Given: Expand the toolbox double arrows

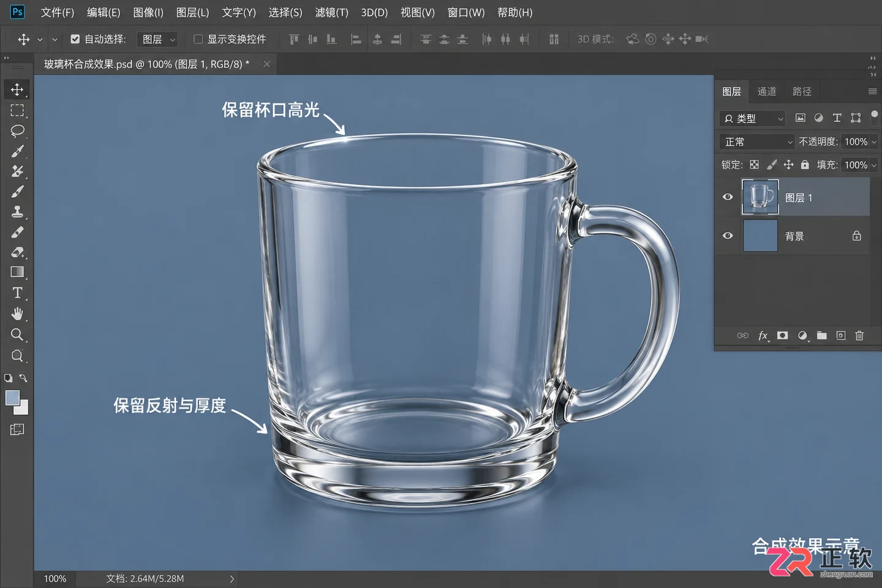Looking at the screenshot, I should 7,59.
